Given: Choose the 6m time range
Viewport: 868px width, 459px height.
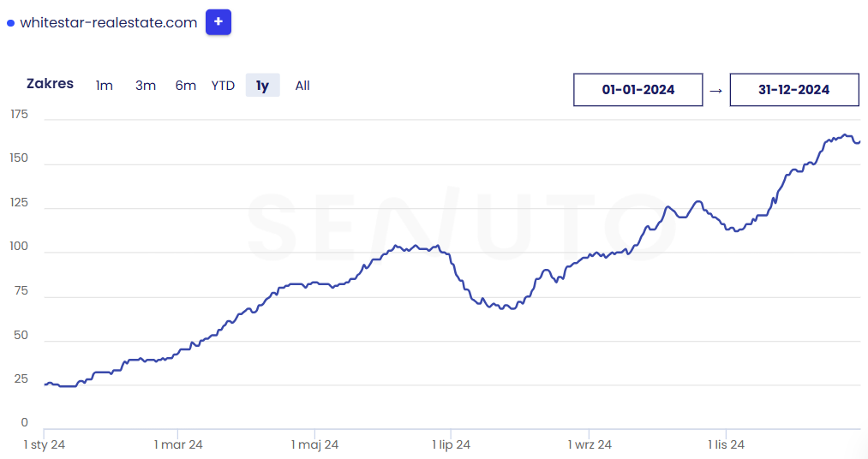Looking at the screenshot, I should [185, 86].
